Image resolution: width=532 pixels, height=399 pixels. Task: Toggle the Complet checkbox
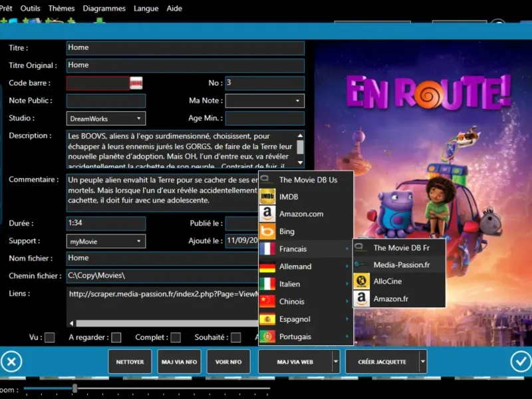[176, 338]
